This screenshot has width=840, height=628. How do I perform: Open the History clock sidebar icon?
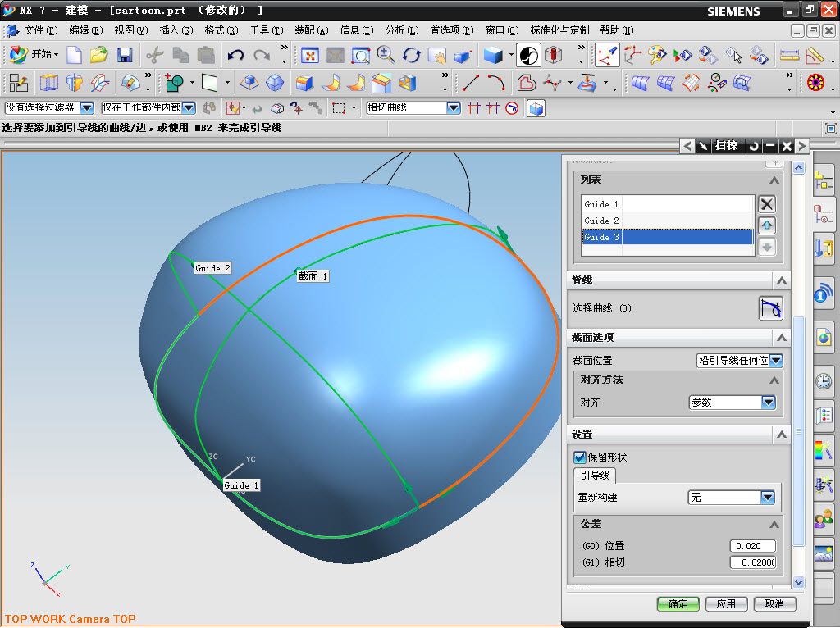tap(824, 380)
